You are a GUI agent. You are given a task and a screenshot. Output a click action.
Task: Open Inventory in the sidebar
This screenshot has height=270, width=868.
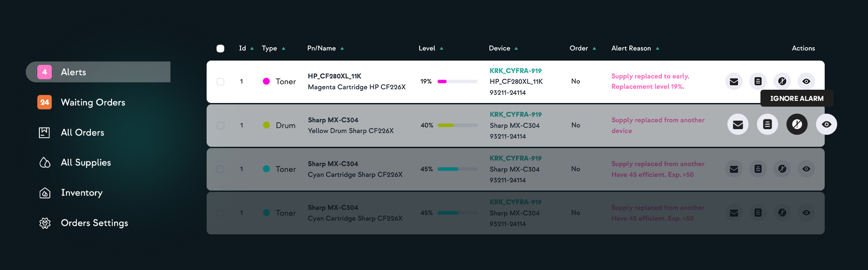pyautogui.click(x=71, y=193)
